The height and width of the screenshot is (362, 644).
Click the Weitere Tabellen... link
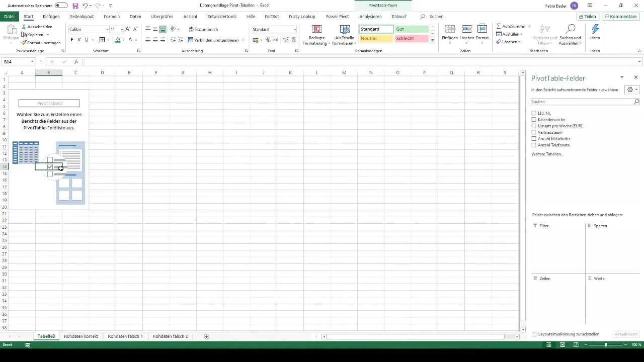pyautogui.click(x=547, y=154)
